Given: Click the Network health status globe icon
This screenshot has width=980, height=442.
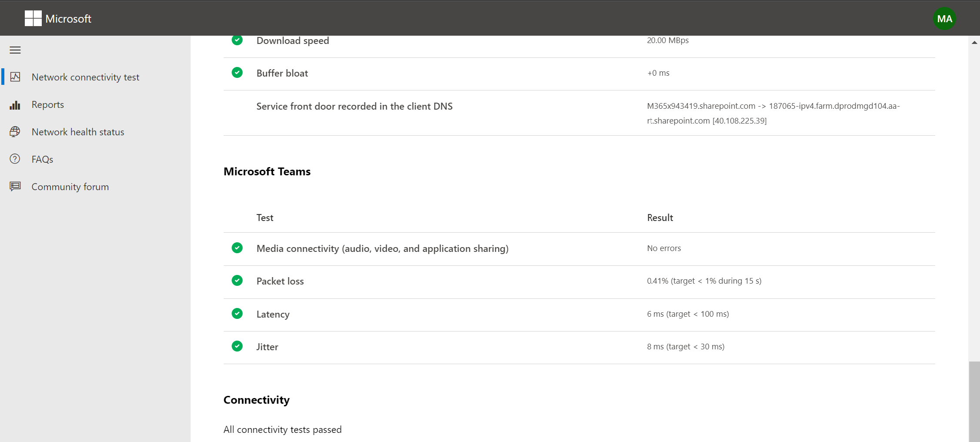Looking at the screenshot, I should pyautogui.click(x=15, y=132).
